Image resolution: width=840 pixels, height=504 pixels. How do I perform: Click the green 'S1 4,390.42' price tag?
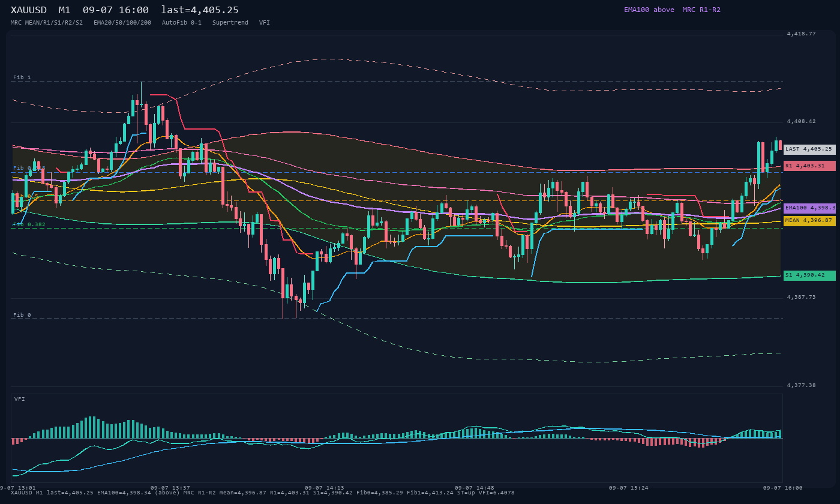pos(809,275)
